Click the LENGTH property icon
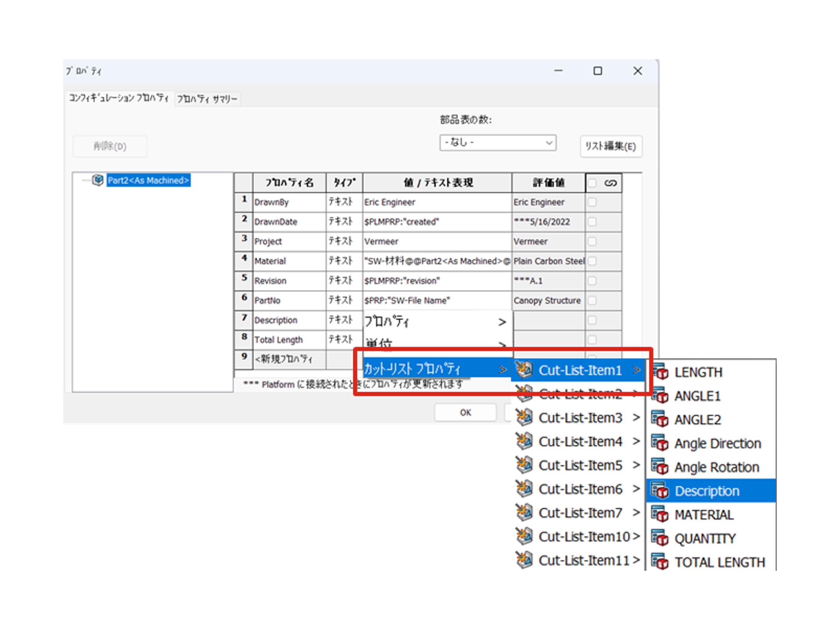 pyautogui.click(x=659, y=372)
